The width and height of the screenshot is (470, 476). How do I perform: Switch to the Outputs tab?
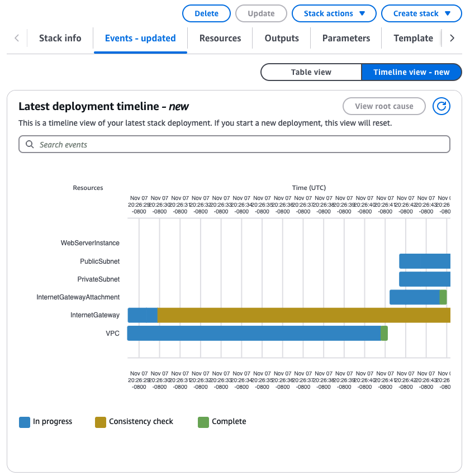coord(281,38)
